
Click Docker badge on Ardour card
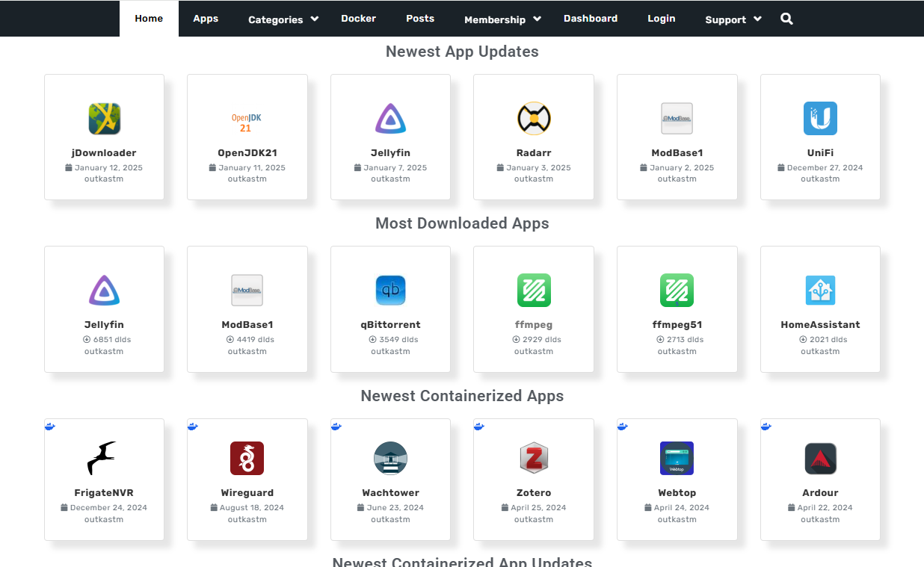click(766, 426)
